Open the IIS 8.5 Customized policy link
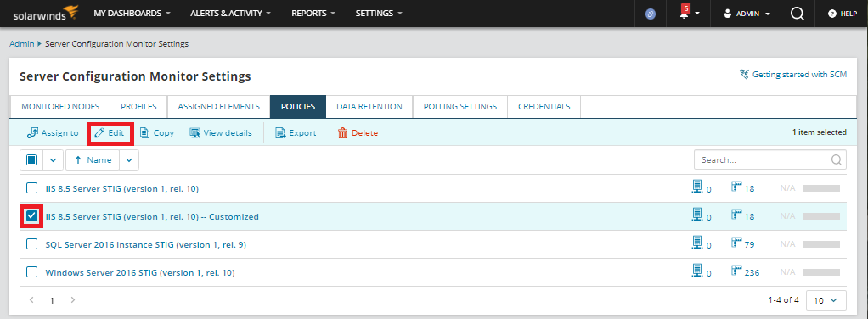Screen dimensions: 868x319 (152, 216)
